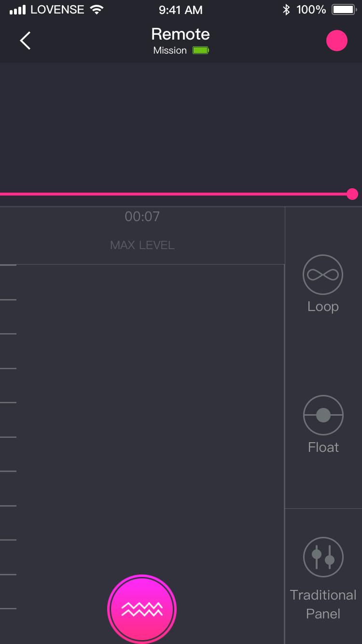Tap the Wi-Fi signal icon
The width and height of the screenshot is (362, 644).
97,10
